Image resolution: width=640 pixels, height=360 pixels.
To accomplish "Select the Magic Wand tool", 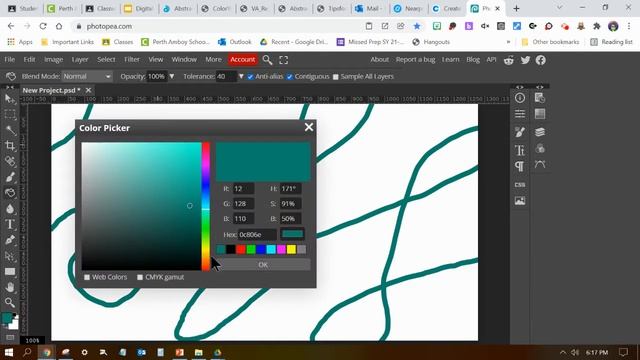I will 10,130.
